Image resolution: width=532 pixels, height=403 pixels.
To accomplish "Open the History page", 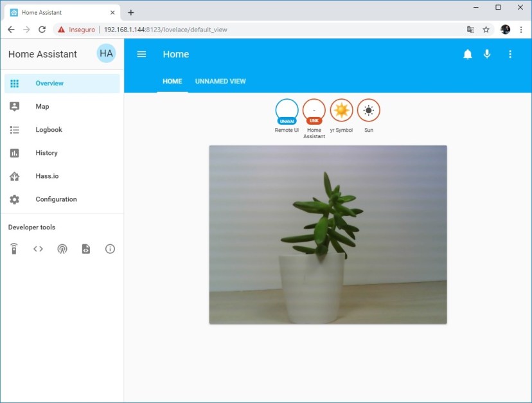I will (x=46, y=153).
